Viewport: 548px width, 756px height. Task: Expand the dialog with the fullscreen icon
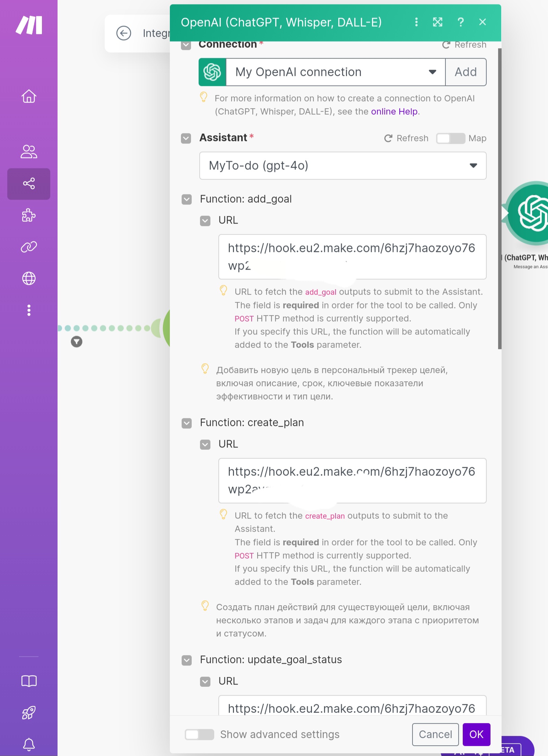click(x=438, y=22)
